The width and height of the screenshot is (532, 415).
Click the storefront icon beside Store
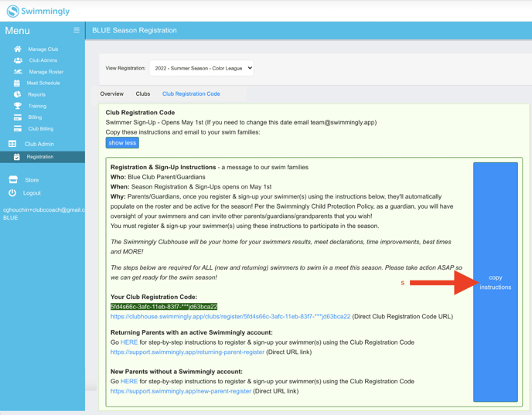13,180
